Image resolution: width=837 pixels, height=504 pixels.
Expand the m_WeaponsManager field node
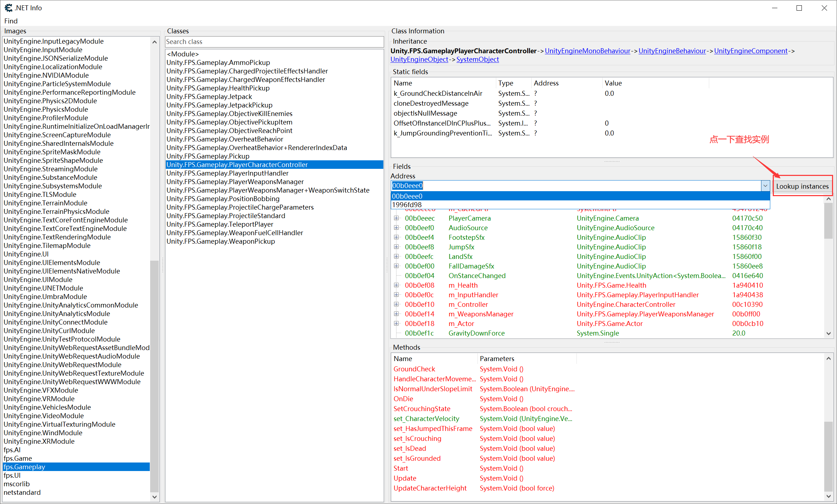coord(396,314)
